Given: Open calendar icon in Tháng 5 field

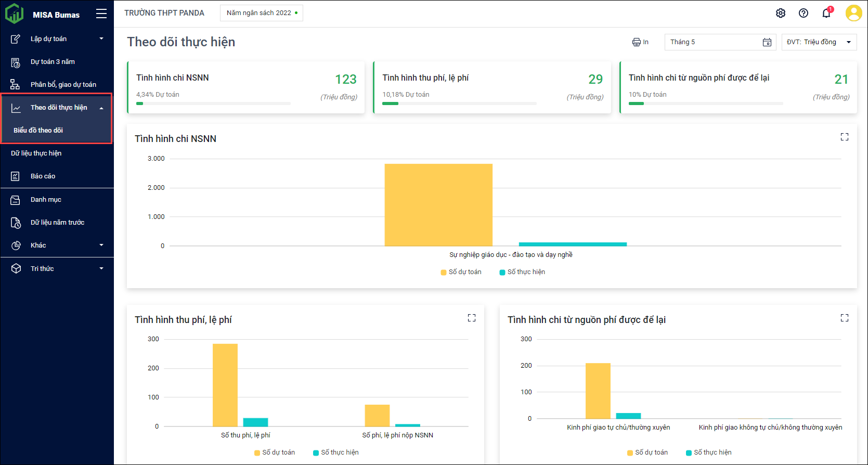Looking at the screenshot, I should click(x=767, y=42).
